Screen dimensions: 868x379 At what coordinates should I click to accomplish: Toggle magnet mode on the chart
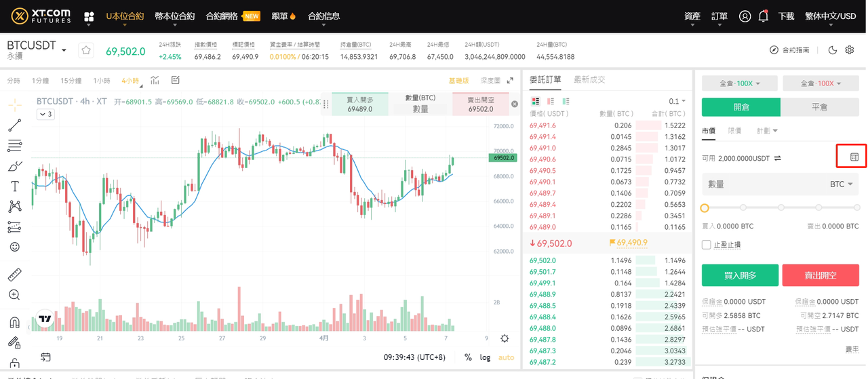click(14, 323)
